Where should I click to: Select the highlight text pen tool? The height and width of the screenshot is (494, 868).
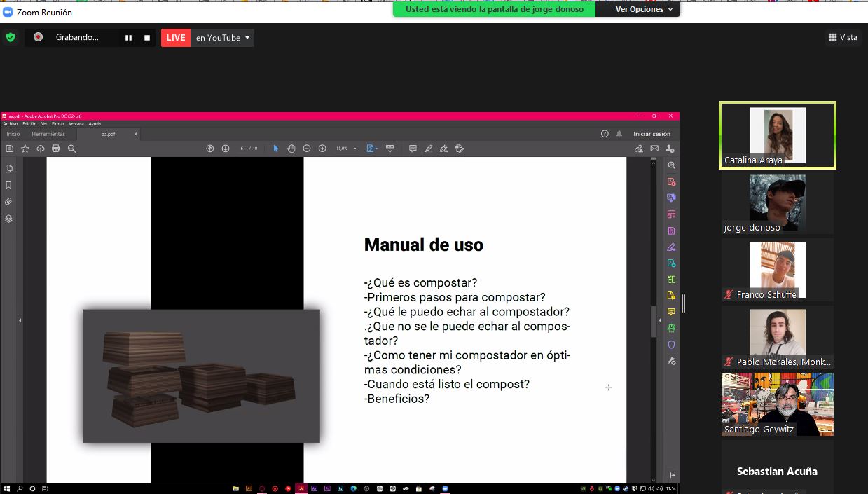(x=428, y=149)
